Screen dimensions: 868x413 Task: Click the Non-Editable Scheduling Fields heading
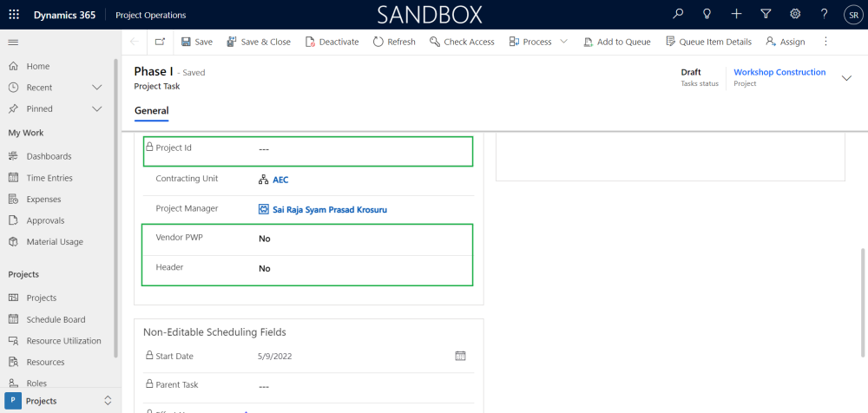click(x=214, y=332)
